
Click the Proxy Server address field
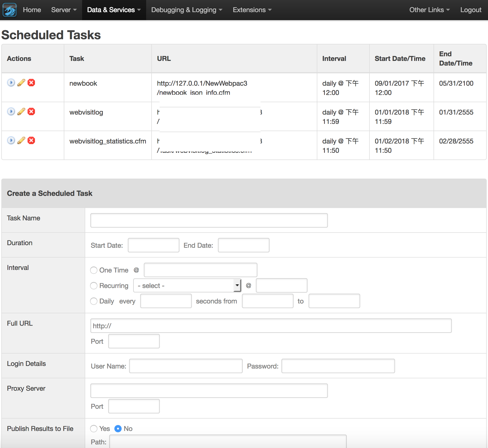point(209,391)
